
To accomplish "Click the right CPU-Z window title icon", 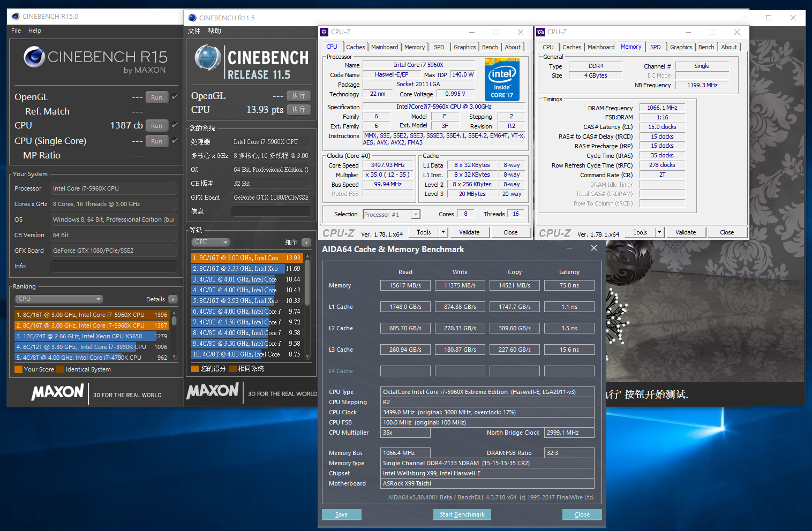I will coord(540,32).
